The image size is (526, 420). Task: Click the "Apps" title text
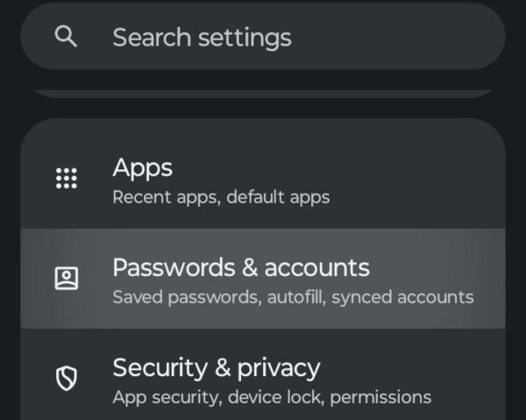click(143, 167)
